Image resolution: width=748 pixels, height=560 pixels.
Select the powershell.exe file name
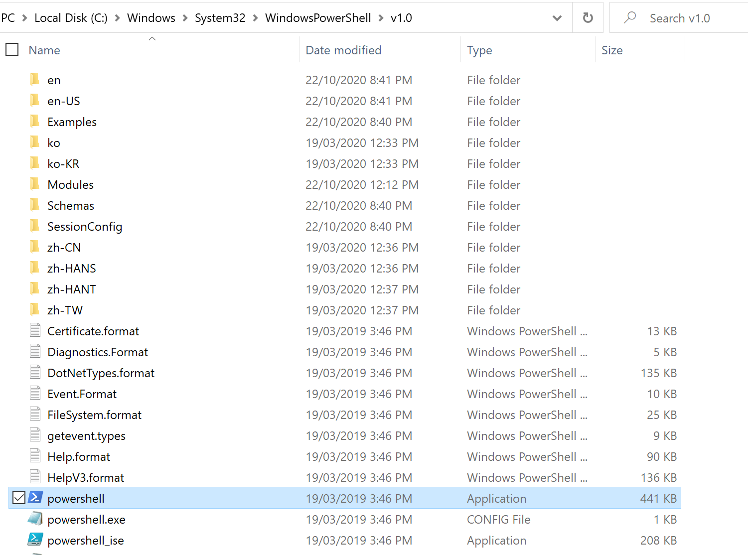coord(86,520)
